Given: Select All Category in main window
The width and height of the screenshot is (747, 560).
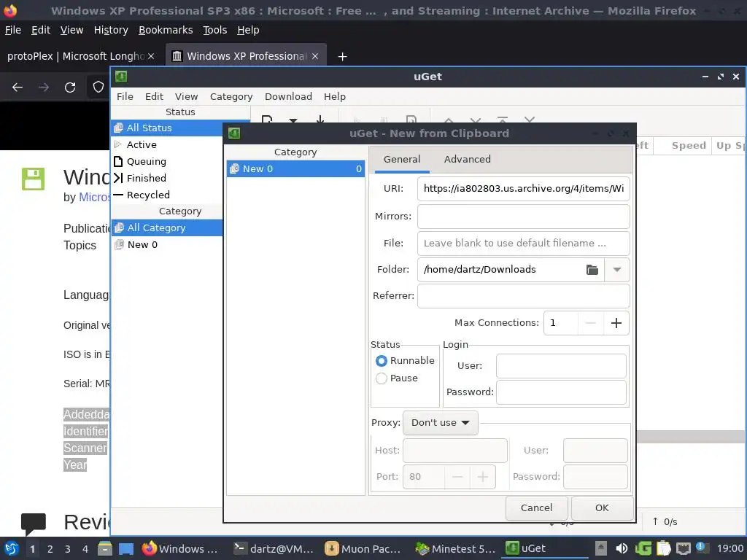Looking at the screenshot, I should pyautogui.click(x=167, y=228).
